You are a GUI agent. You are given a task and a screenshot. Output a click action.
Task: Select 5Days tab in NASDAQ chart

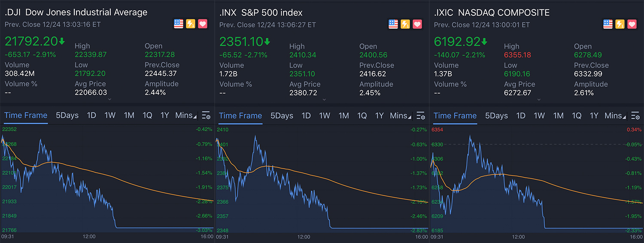tap(496, 115)
